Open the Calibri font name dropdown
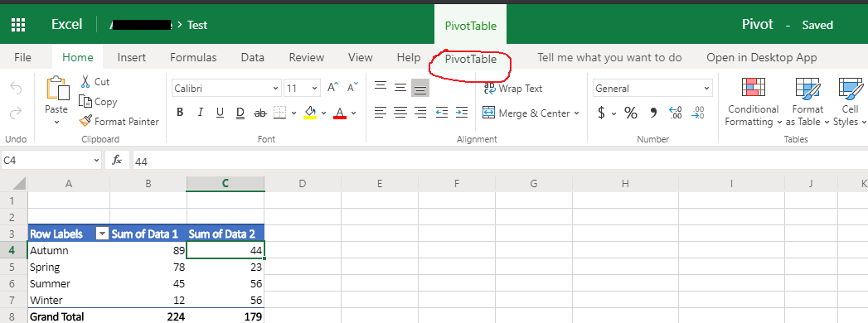Screen dimensions: 868x323 (x=226, y=88)
